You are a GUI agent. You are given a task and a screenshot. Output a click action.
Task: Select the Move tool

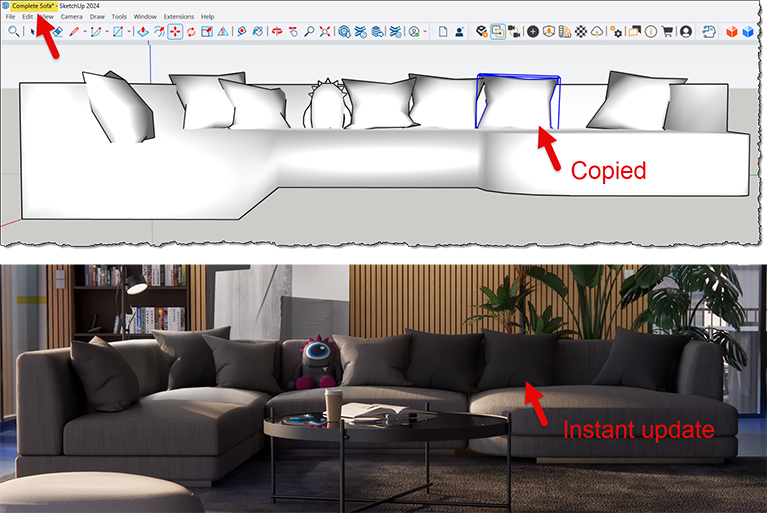pyautogui.click(x=175, y=32)
